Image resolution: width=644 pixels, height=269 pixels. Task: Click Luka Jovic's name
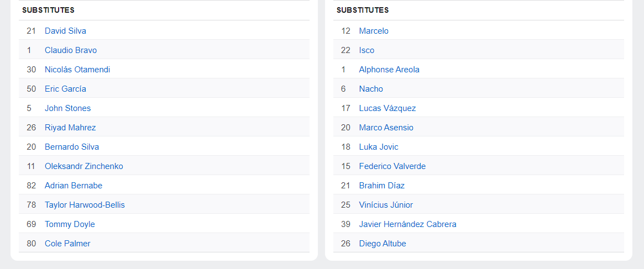pyautogui.click(x=379, y=147)
